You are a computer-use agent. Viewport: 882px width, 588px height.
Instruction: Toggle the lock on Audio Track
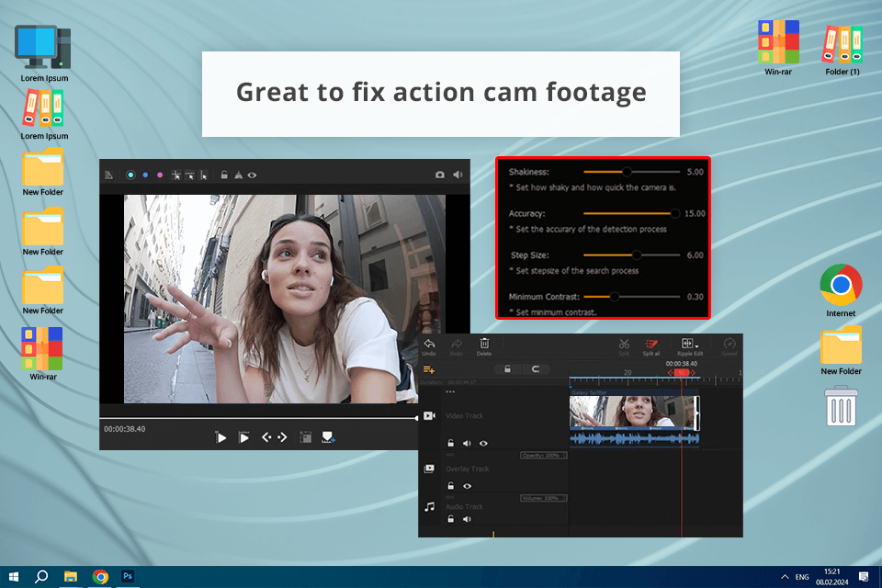pos(450,519)
